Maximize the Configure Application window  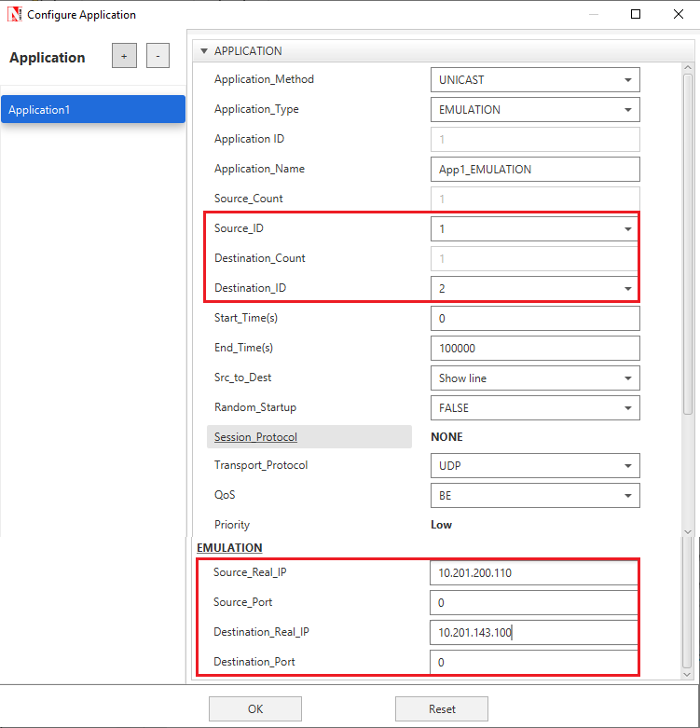click(x=636, y=14)
